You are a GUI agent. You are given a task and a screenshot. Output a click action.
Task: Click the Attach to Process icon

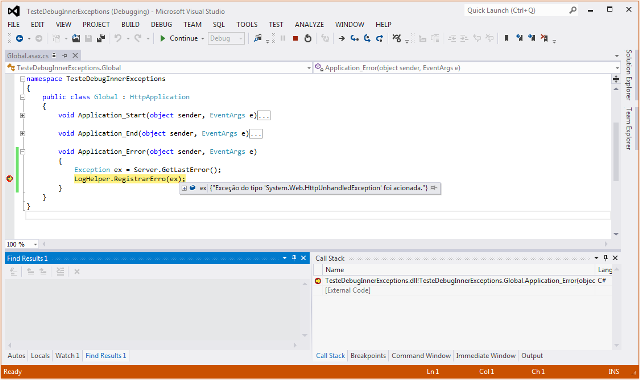tap(258, 38)
